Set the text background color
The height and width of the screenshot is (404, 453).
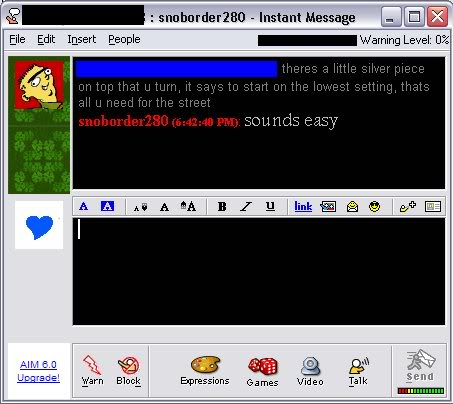click(x=107, y=206)
